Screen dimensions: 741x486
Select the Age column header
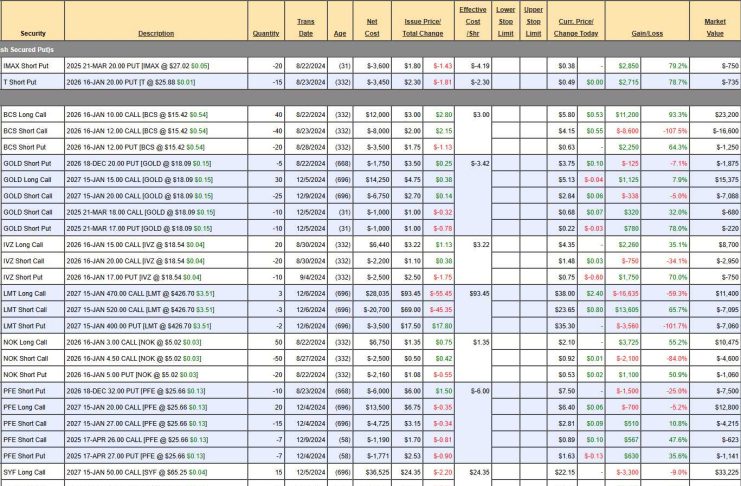(338, 33)
